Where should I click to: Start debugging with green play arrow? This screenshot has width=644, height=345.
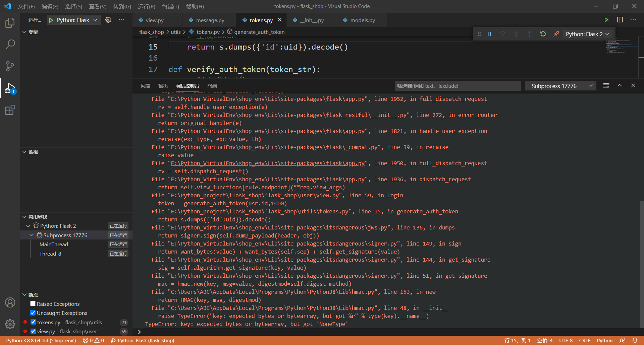coord(51,20)
